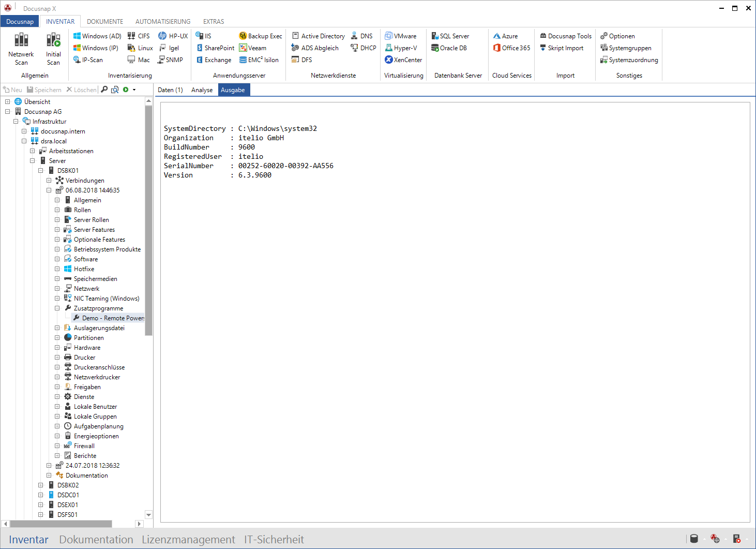Open the Analyse tab
Viewport: 756px width, 549px height.
pyautogui.click(x=202, y=90)
